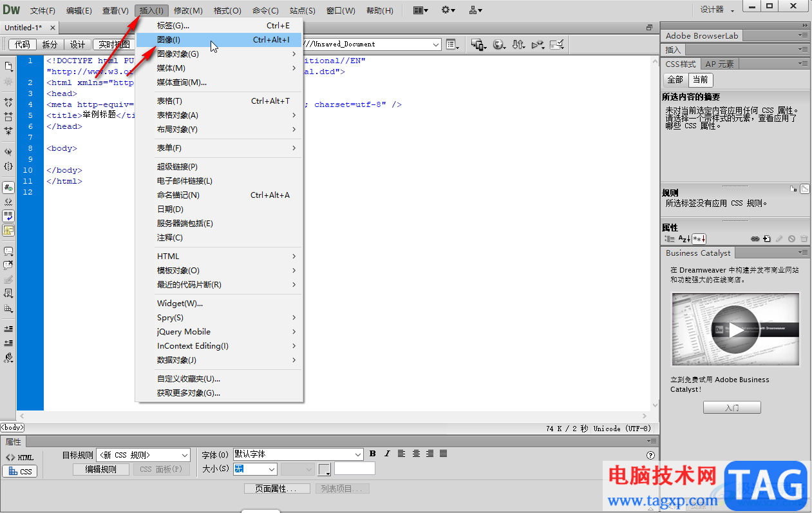
Task: Click the Workspace layout icon in app bar
Action: pos(420,10)
